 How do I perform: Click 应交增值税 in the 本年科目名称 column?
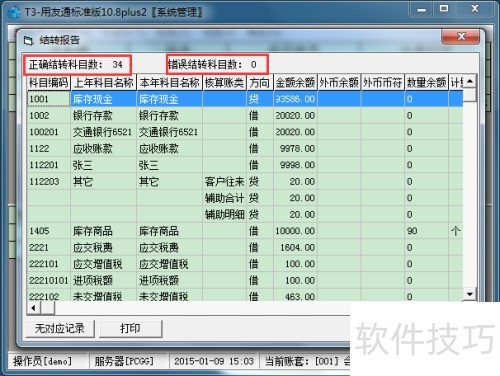click(169, 264)
